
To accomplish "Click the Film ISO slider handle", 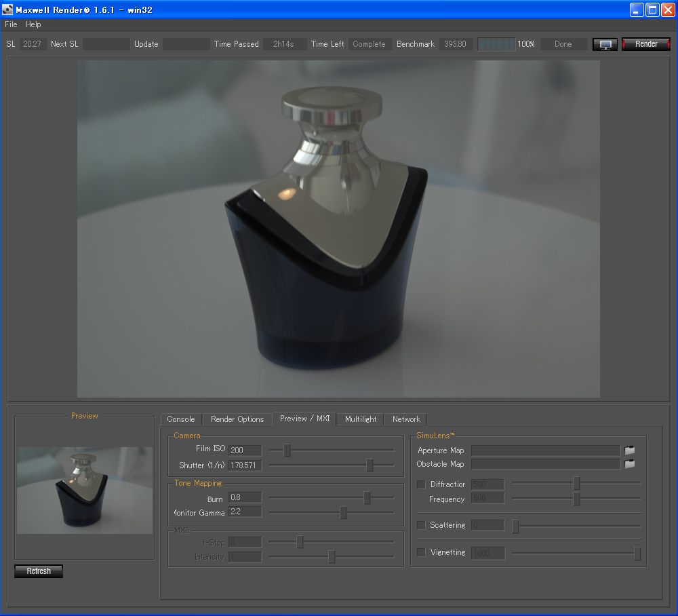I will coord(287,450).
